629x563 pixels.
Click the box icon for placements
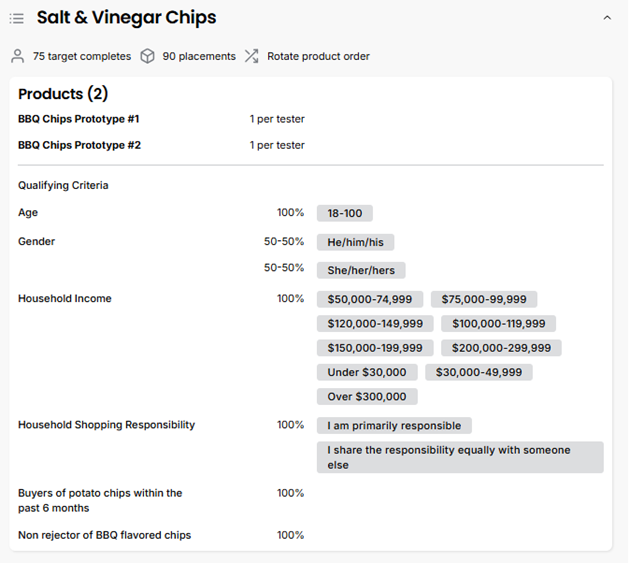[148, 56]
